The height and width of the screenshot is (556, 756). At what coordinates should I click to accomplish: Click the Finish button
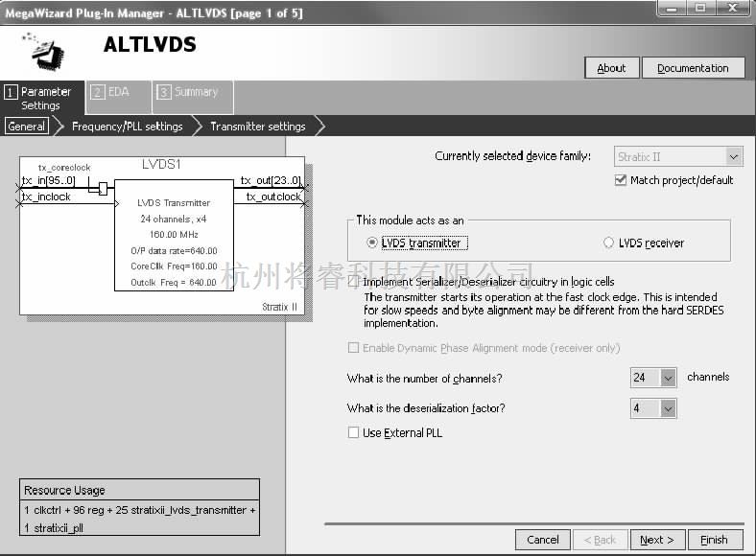[714, 540]
